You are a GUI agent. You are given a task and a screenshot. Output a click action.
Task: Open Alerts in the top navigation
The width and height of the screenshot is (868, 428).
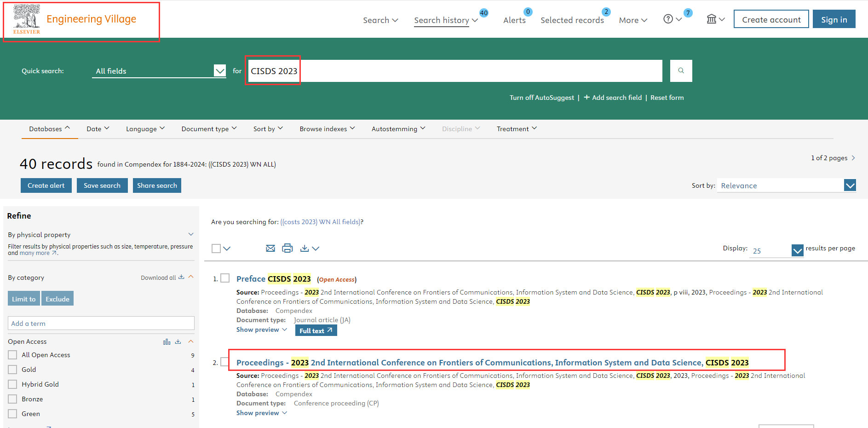514,20
